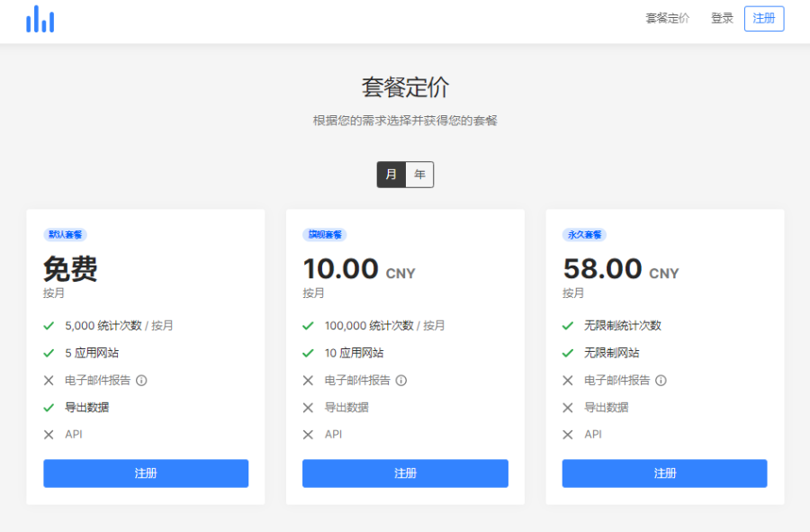Click 电子邮件报告 text in 永久套餐 card
810x532 pixels.
[616, 380]
